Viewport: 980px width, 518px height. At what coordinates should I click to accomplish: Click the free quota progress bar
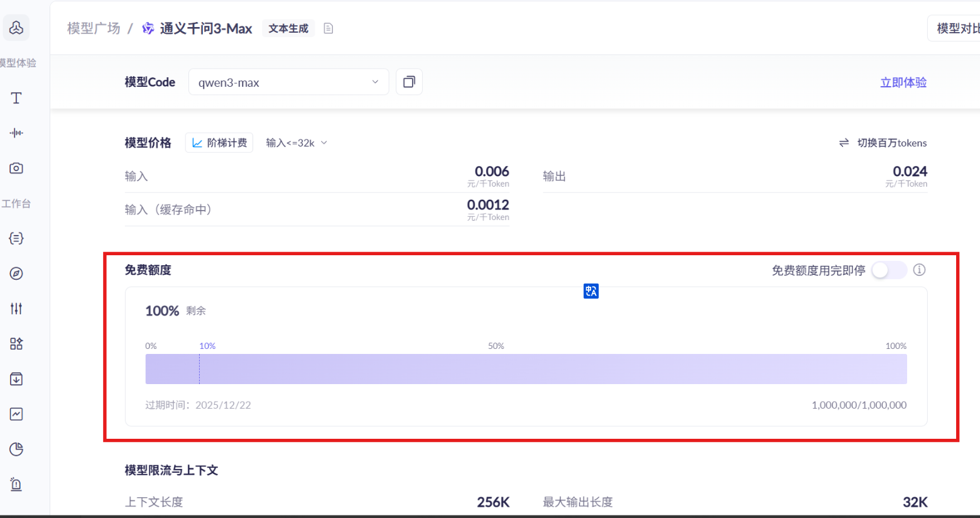(526, 369)
